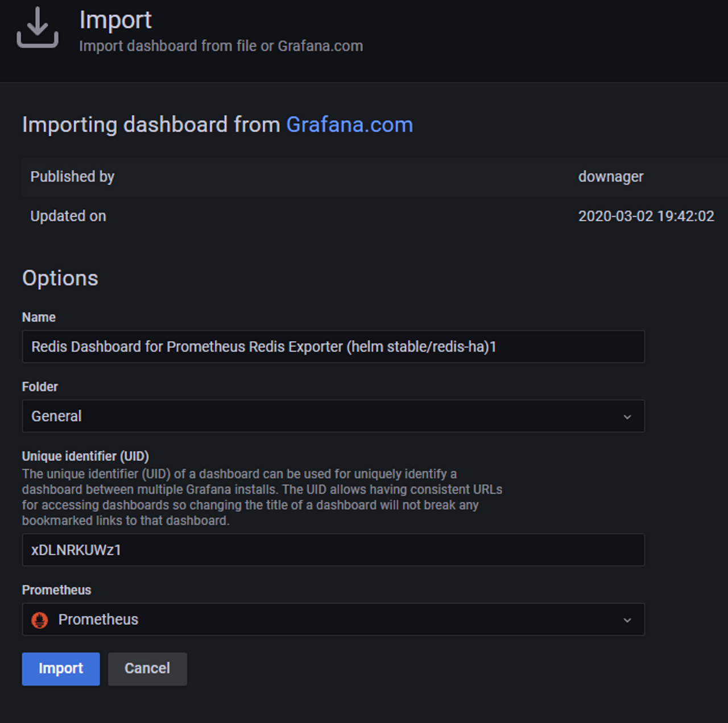Click the subtitle Import dashboard from file or Grafana.com
Screen dimensions: 728x723
coord(221,46)
